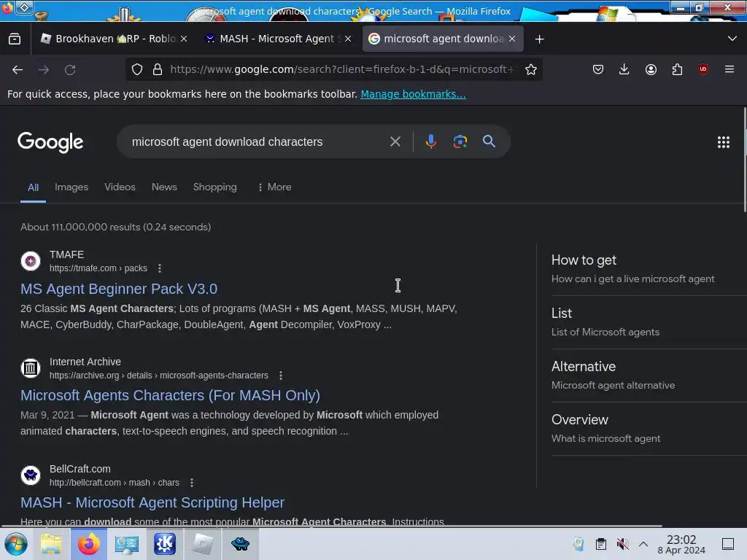Image resolution: width=747 pixels, height=560 pixels.
Task: Open the Firefox downloads panel
Action: (624, 69)
